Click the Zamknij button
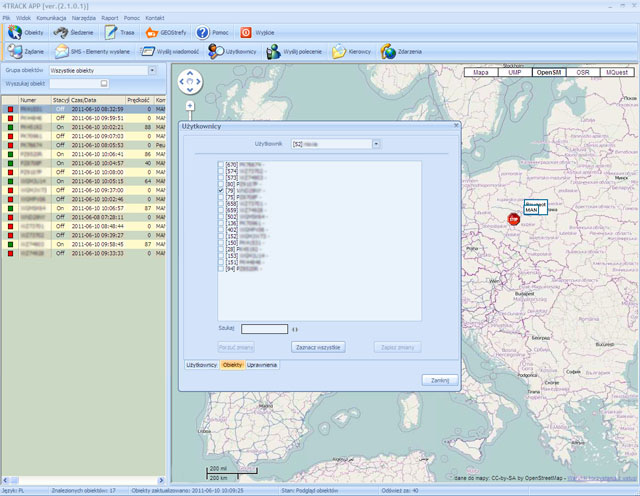Image resolution: width=640 pixels, height=496 pixels. tap(440, 380)
